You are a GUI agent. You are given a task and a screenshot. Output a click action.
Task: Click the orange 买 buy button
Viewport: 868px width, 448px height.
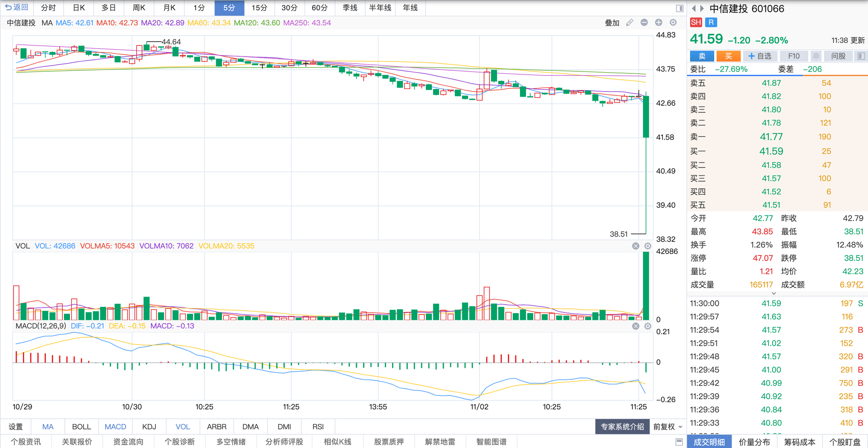click(x=729, y=56)
